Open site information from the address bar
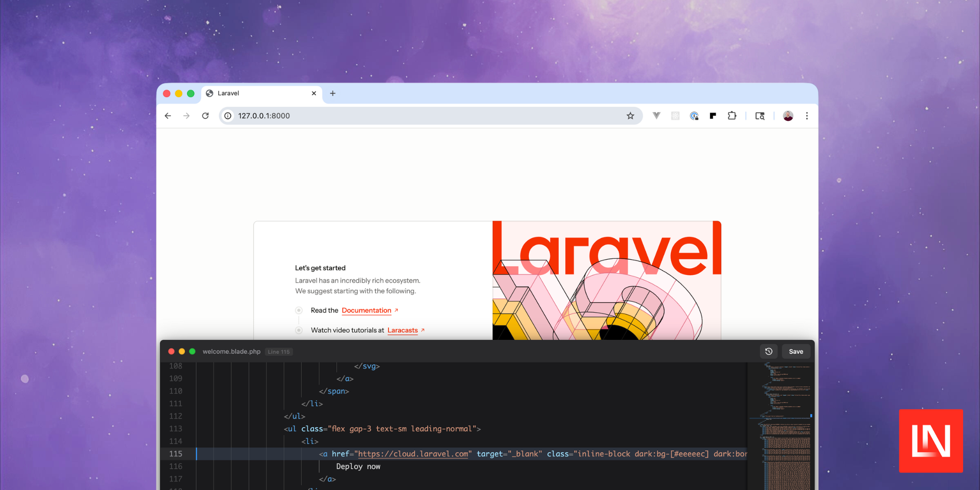The width and height of the screenshot is (980, 490). pos(228,115)
